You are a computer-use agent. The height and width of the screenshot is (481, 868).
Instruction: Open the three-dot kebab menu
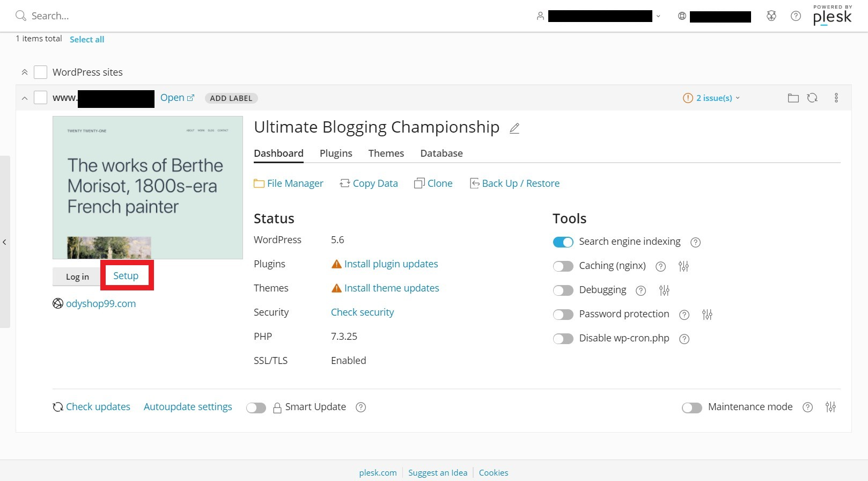(836, 98)
